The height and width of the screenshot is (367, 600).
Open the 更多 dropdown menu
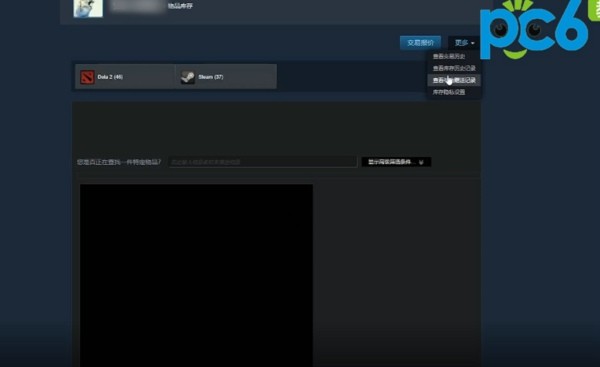pyautogui.click(x=464, y=43)
